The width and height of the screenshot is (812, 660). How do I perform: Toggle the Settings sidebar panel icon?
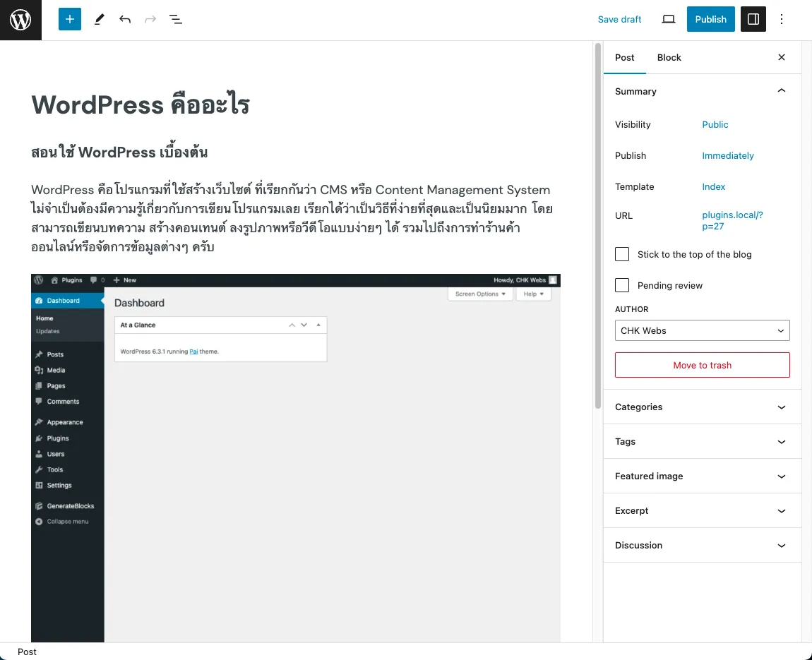(x=753, y=19)
